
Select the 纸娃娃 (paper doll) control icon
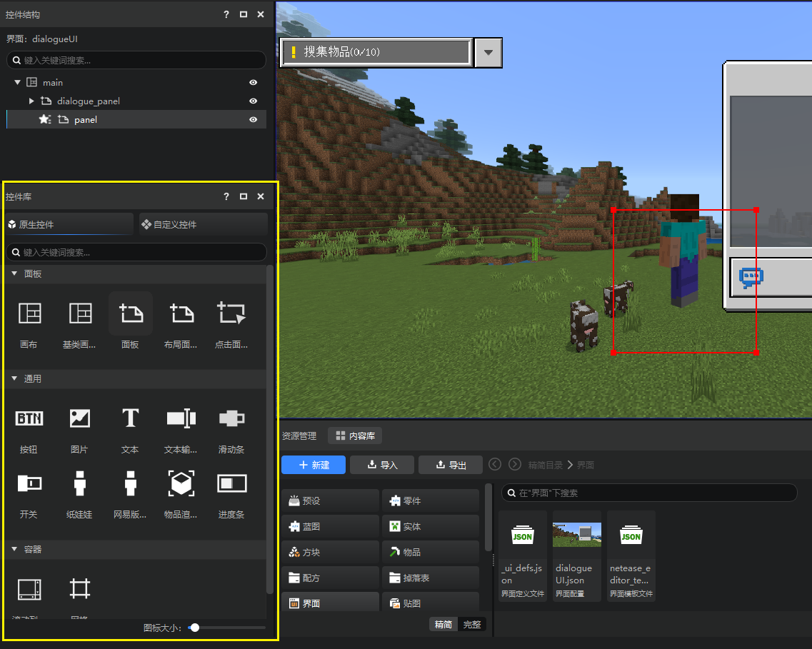tap(79, 483)
